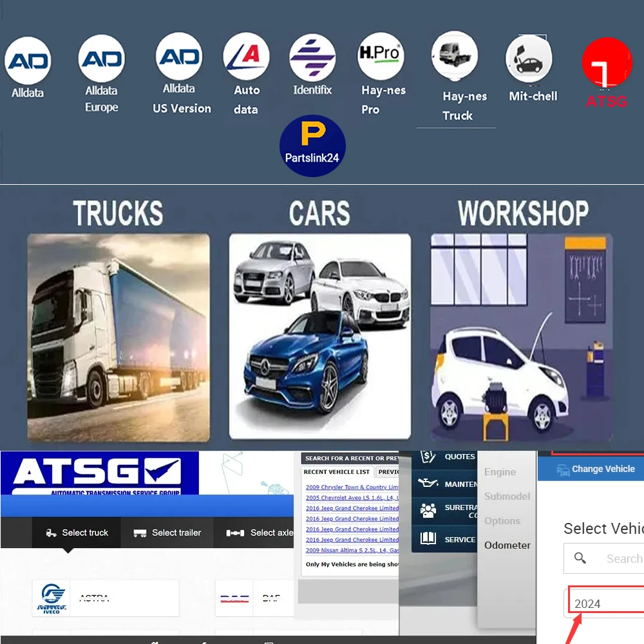Click the SureTrack people icon

pos(428,511)
